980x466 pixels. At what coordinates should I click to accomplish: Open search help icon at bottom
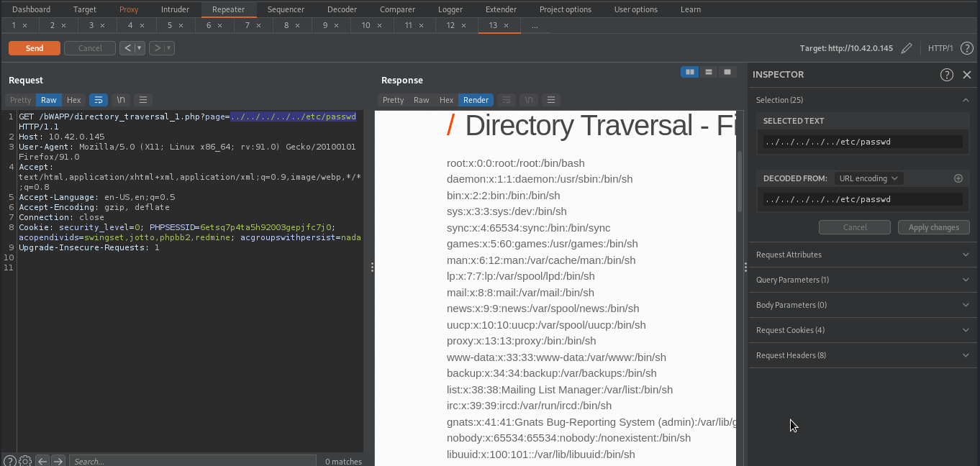coord(9,461)
